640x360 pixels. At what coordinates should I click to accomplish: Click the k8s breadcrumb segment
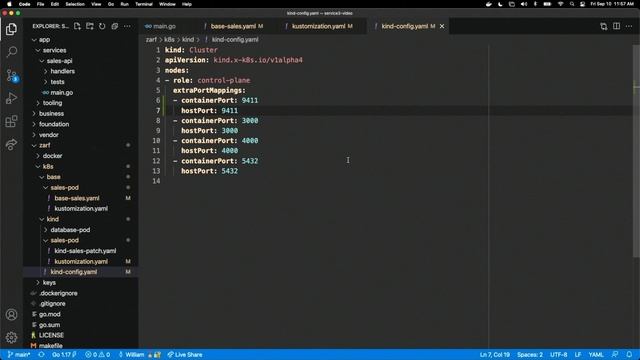point(169,40)
